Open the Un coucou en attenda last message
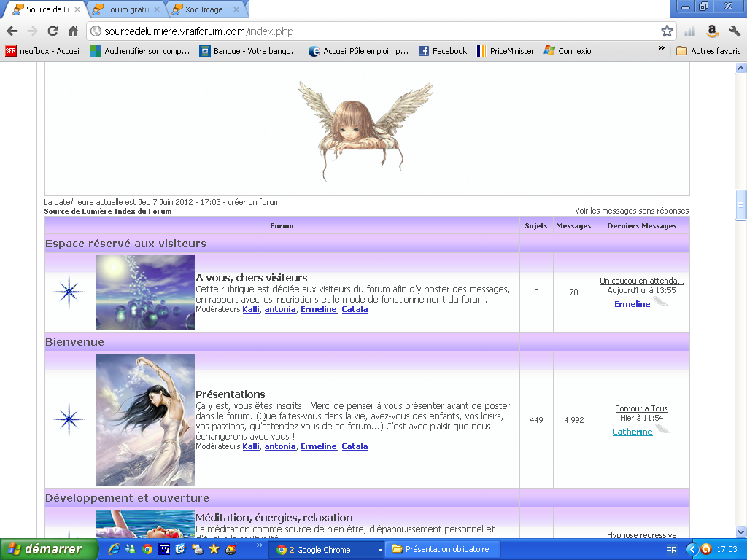This screenshot has height=560, width=747. [x=641, y=281]
